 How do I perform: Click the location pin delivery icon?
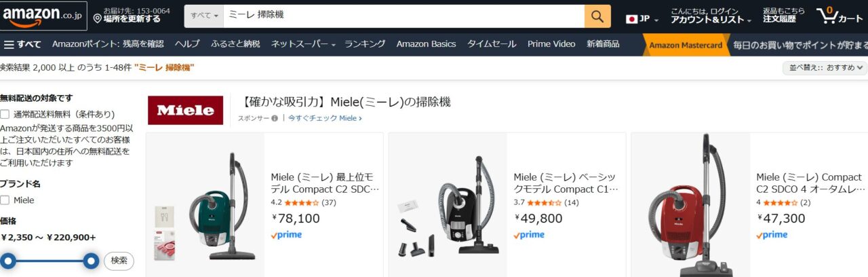pyautogui.click(x=98, y=18)
